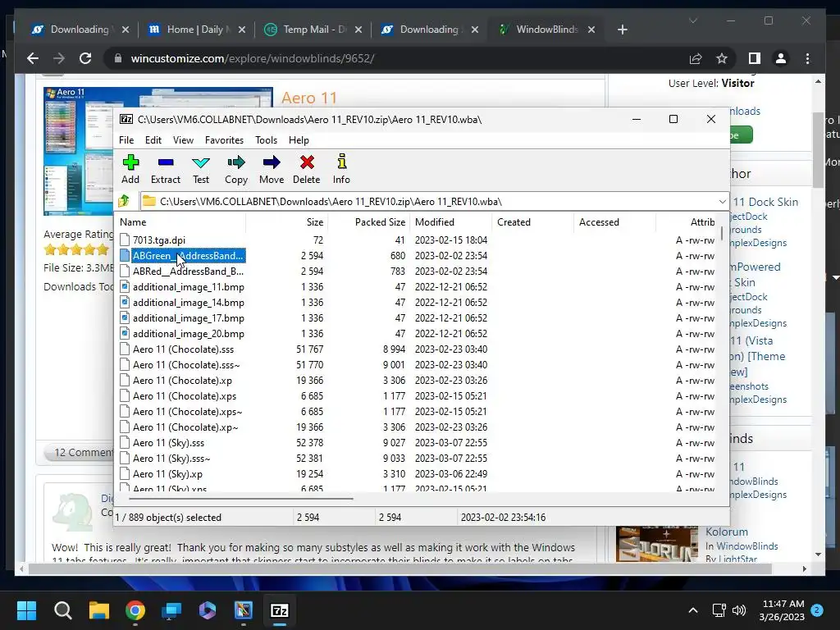The image size is (840, 630).
Task: Open Windows taskbar Search
Action: [62, 610]
